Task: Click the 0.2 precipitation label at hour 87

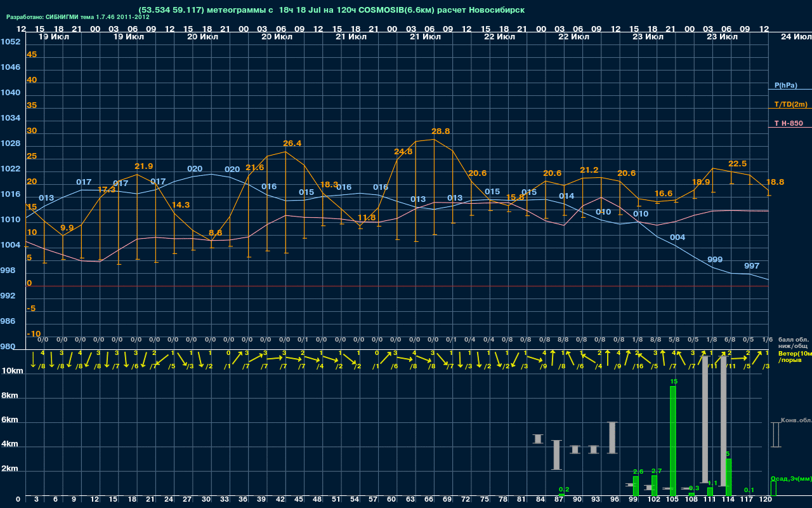Action: (564, 489)
